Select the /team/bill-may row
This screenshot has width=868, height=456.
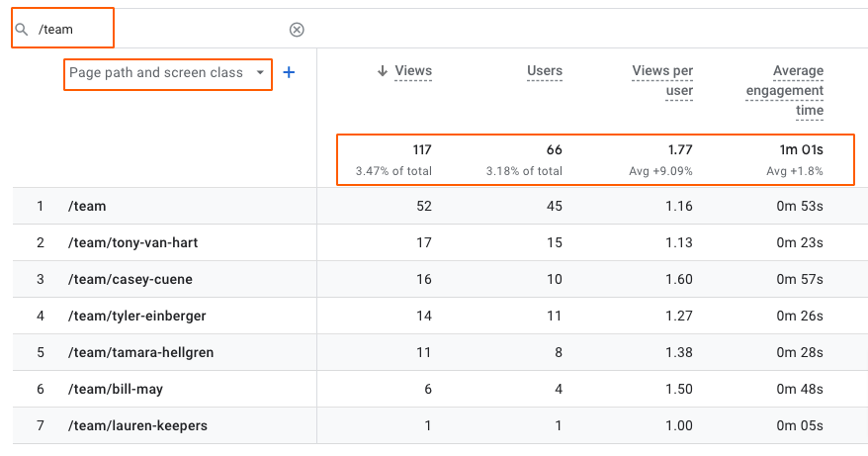[x=115, y=390]
